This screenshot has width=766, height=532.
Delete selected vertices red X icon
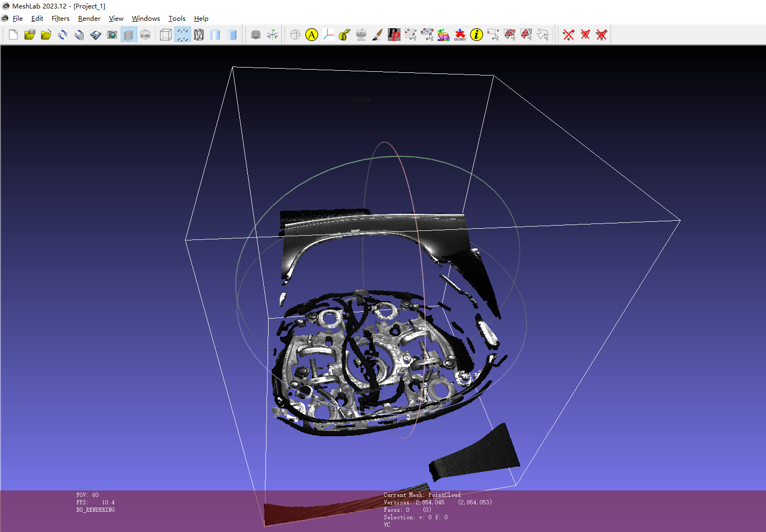(x=569, y=35)
